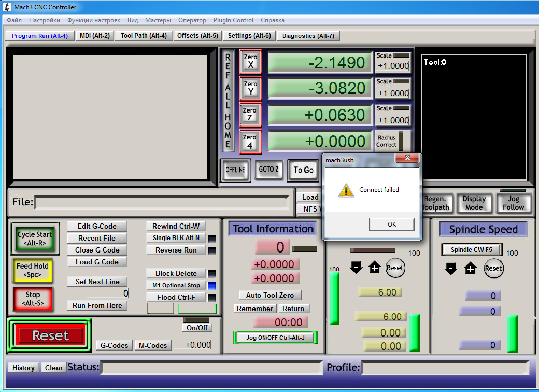Click the Auto Tool Zero button
This screenshot has height=392, width=539.
pyautogui.click(x=270, y=295)
